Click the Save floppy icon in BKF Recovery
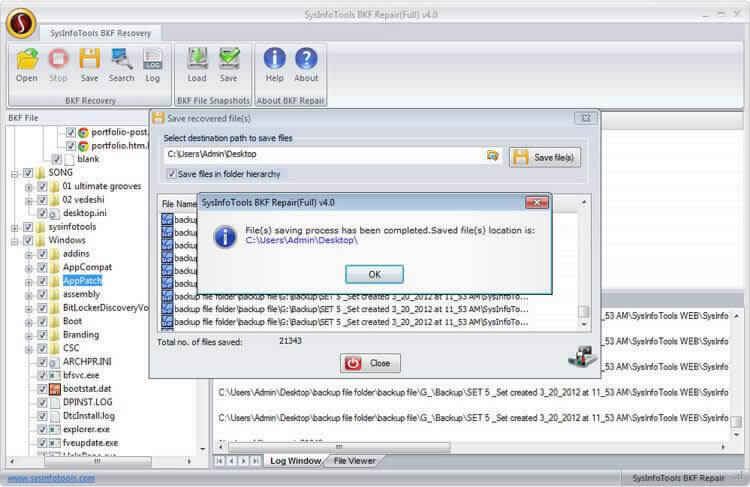 (89, 59)
